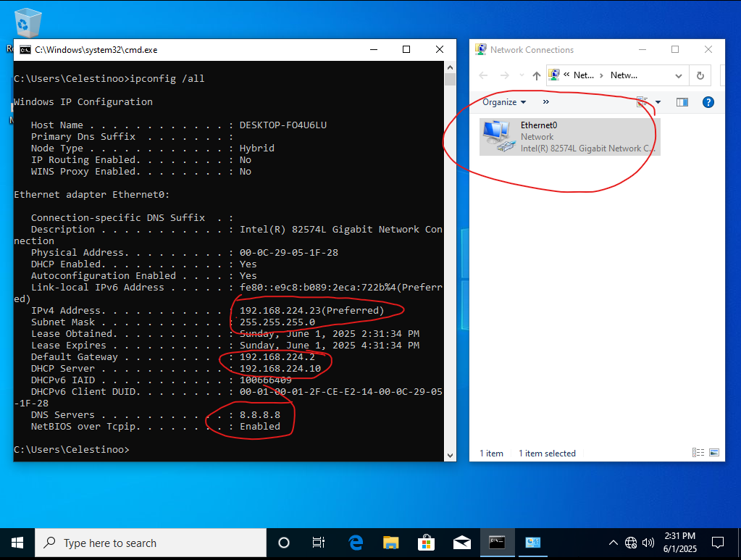The height and width of the screenshot is (560, 741).
Task: Click the Refresh button beside address bar
Action: [700, 75]
